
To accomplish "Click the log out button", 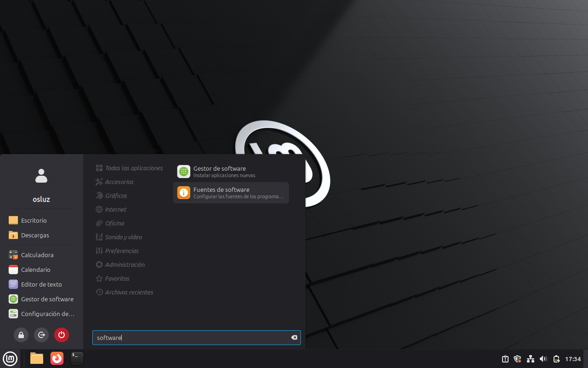I will [41, 335].
